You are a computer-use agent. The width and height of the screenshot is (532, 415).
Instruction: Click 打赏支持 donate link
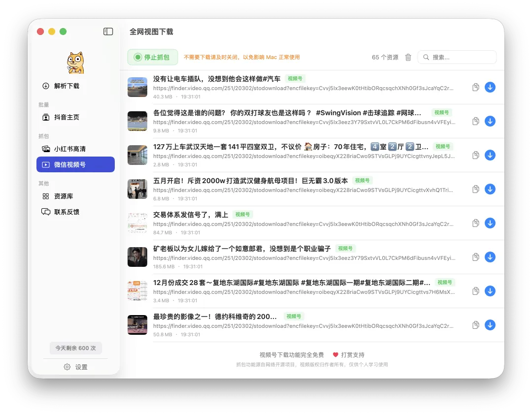(348, 354)
